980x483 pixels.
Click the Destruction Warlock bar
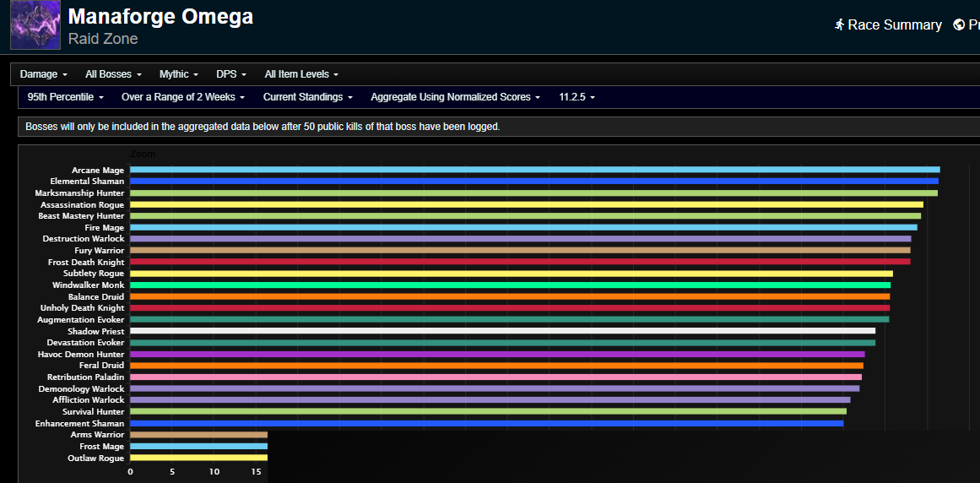coord(521,239)
